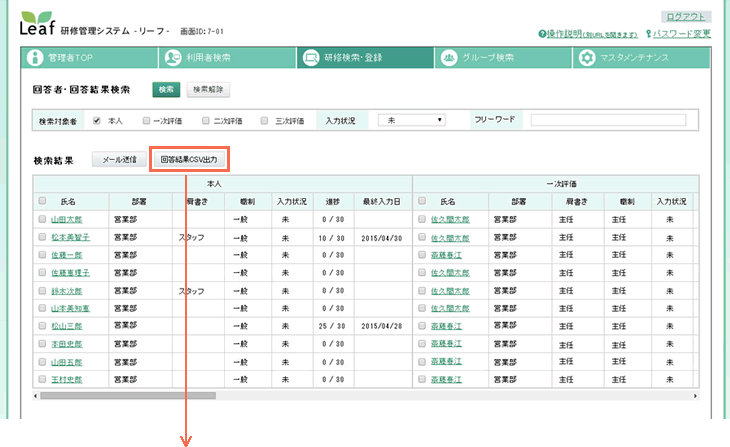The height and width of the screenshot is (447, 730).
Task: Check the checkbox beside 松本美智子
Action: pos(42,237)
